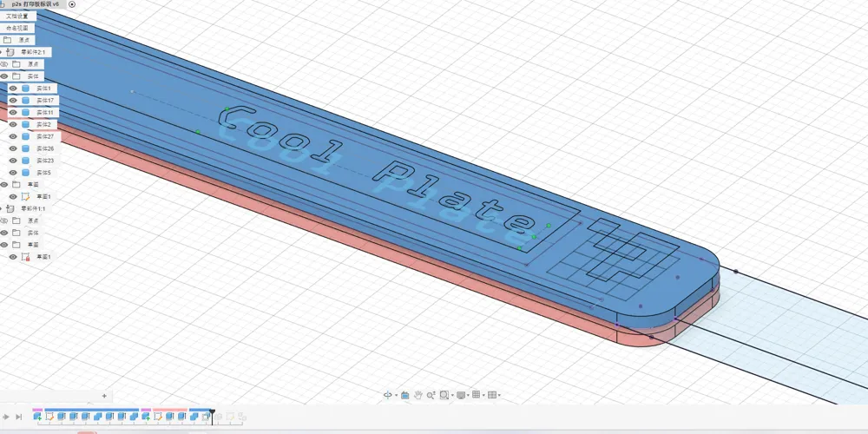Click the last active shell feature before marker

coord(206,417)
